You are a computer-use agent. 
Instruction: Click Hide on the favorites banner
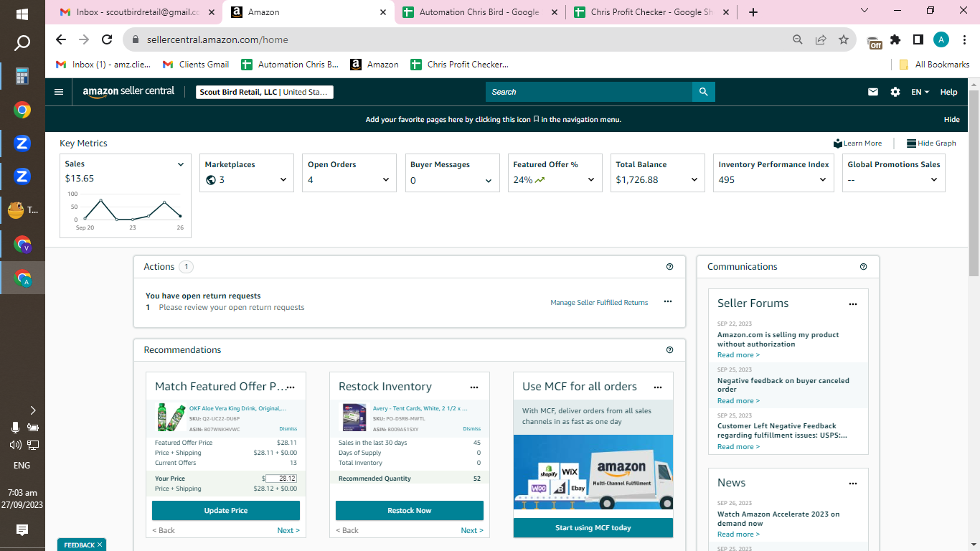point(951,120)
